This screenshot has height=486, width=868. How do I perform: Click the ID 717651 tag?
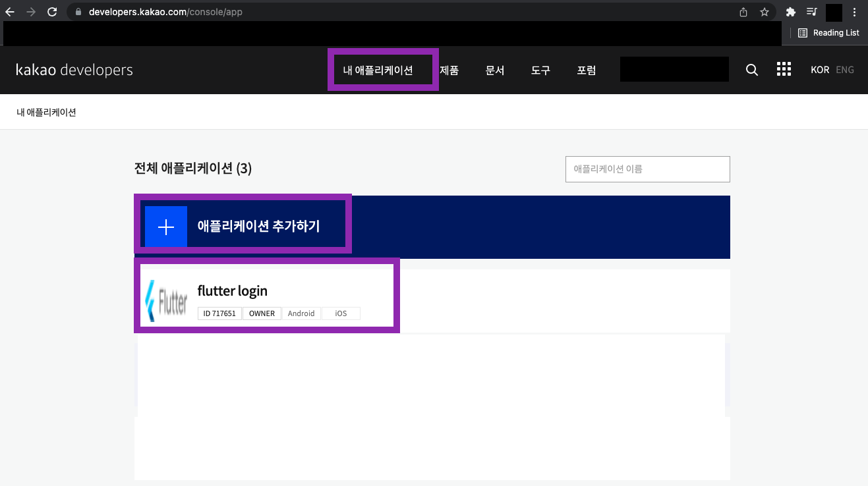pos(219,313)
